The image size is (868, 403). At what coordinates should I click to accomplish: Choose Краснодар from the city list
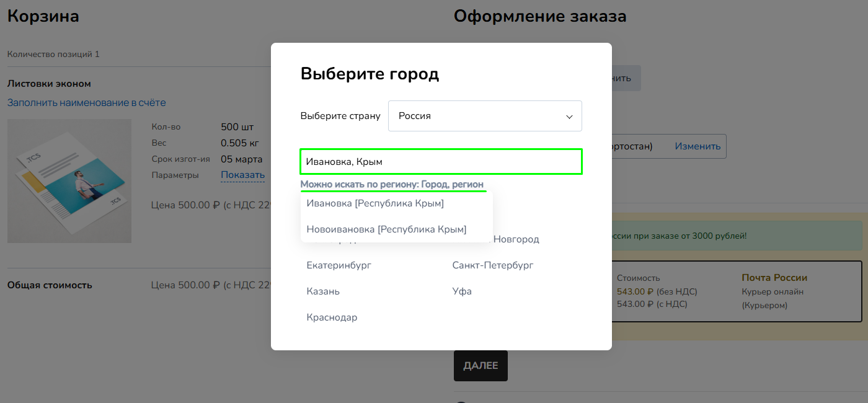click(331, 317)
